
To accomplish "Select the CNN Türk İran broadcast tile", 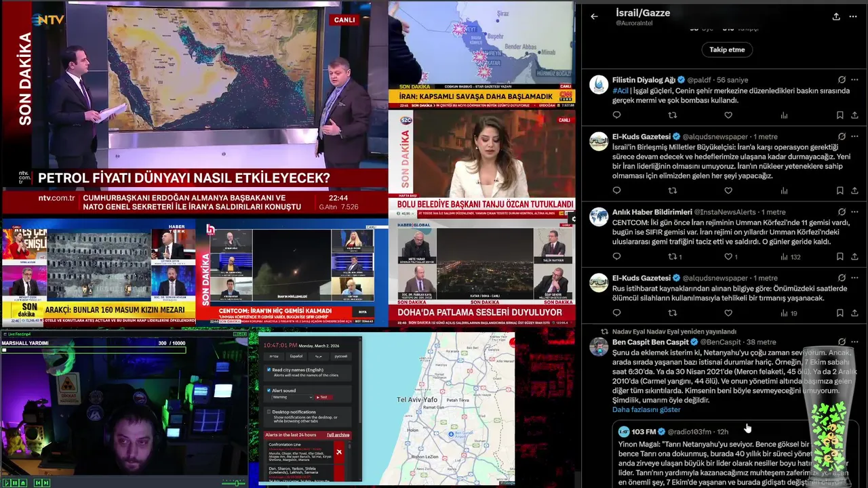I will click(x=481, y=54).
